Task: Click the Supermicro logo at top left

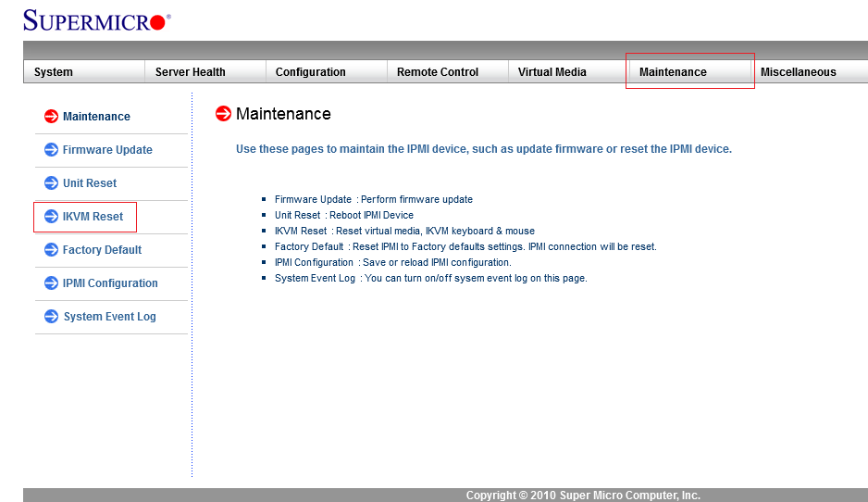Action: click(x=96, y=20)
